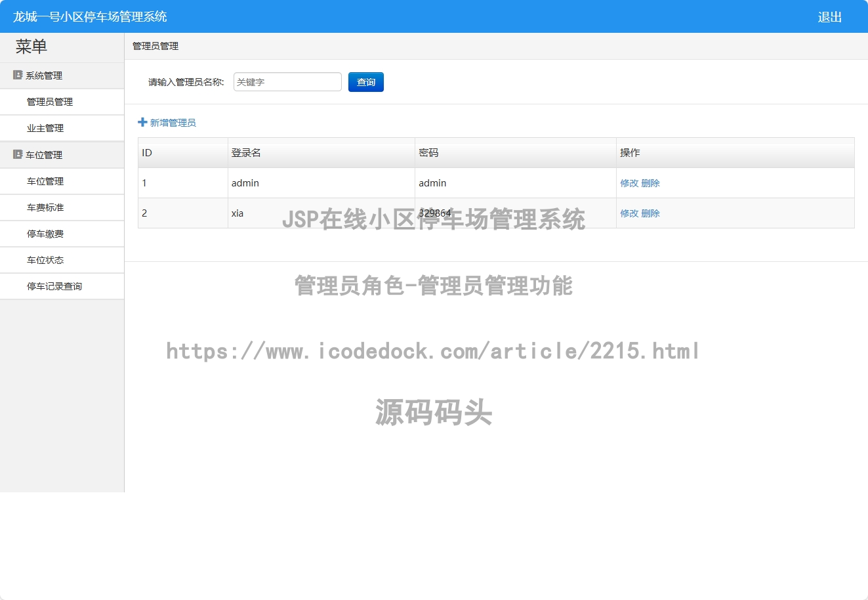Viewport: 868px width, 600px height.
Task: Click the 新增管理员 link
Action: click(x=173, y=123)
